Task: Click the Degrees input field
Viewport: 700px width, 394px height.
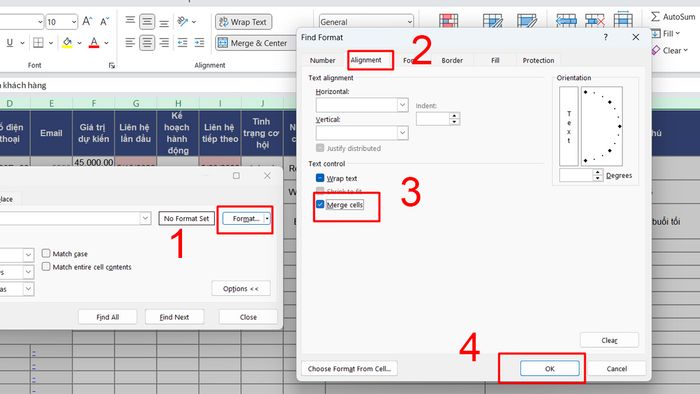Action: (x=576, y=175)
